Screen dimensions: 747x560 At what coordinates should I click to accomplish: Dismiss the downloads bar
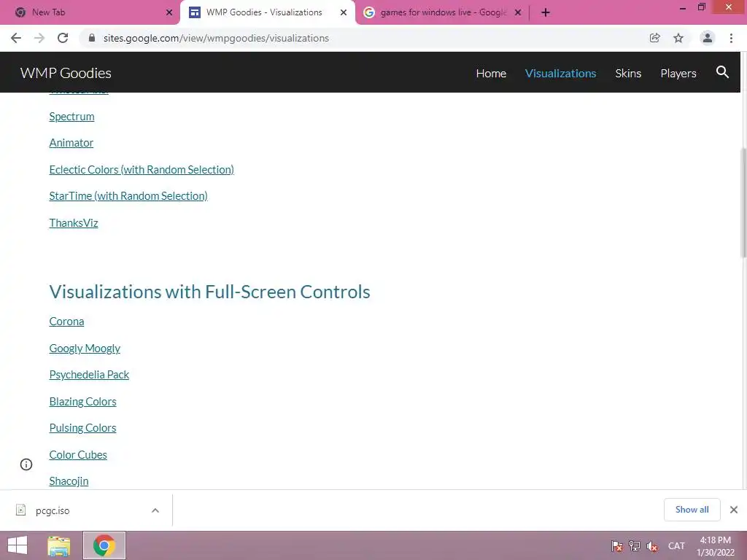tap(734, 510)
